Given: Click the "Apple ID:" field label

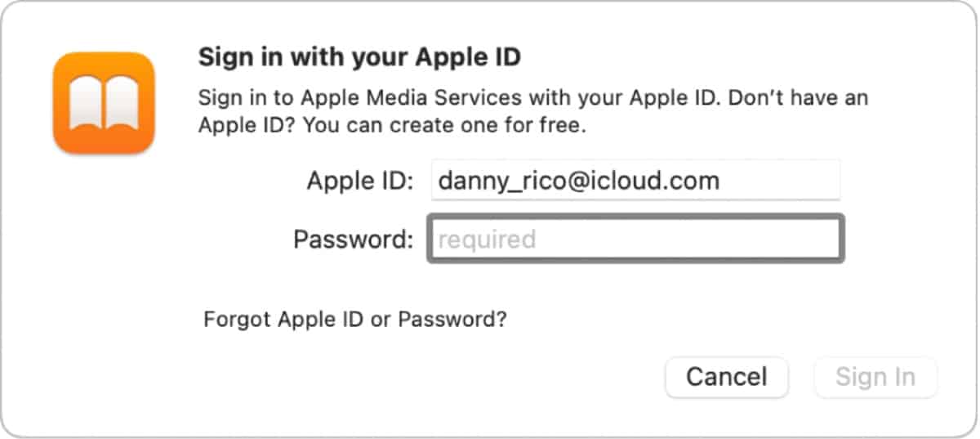Looking at the screenshot, I should tap(360, 181).
